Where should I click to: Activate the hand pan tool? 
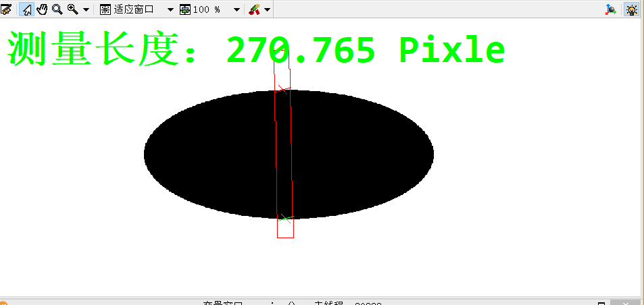43,9
